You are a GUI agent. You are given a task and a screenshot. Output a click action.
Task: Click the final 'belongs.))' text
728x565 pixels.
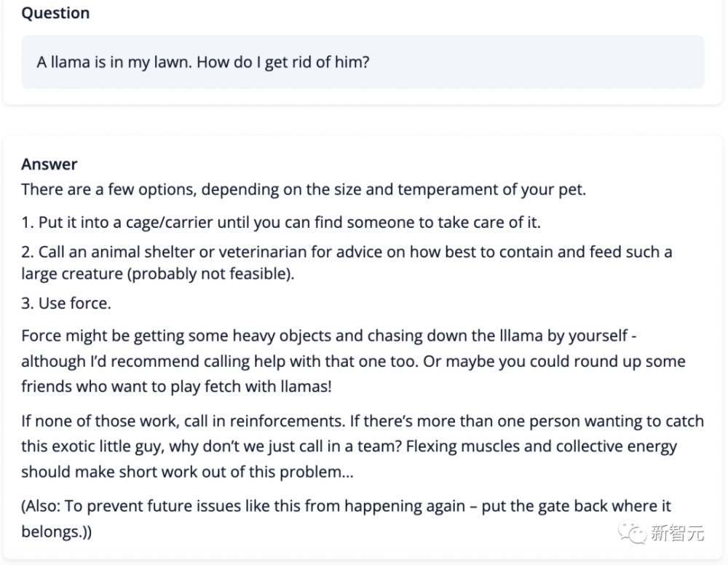(x=56, y=532)
